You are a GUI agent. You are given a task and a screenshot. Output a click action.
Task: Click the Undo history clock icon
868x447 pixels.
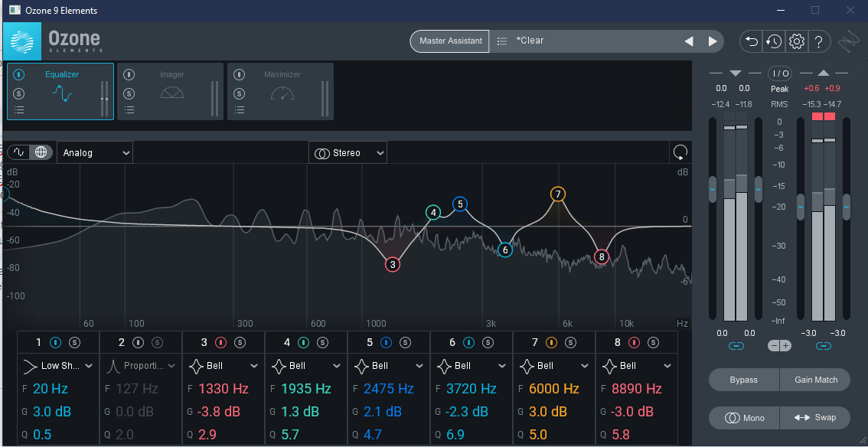(774, 41)
